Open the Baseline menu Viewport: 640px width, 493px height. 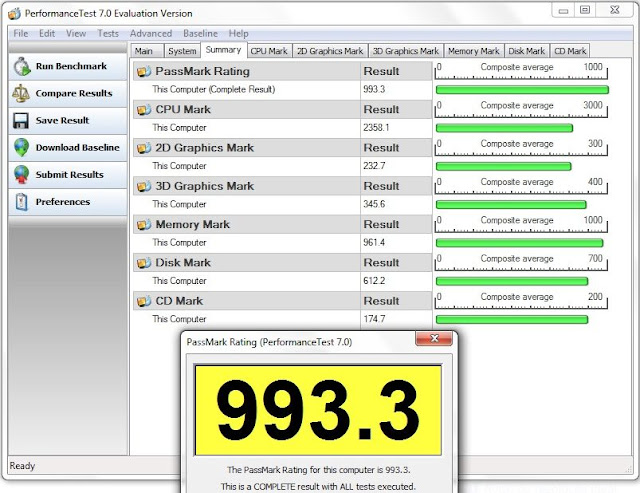(x=200, y=33)
